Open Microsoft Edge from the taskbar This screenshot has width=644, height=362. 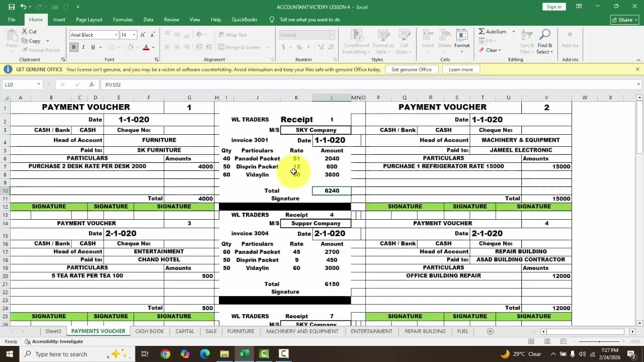[205, 354]
